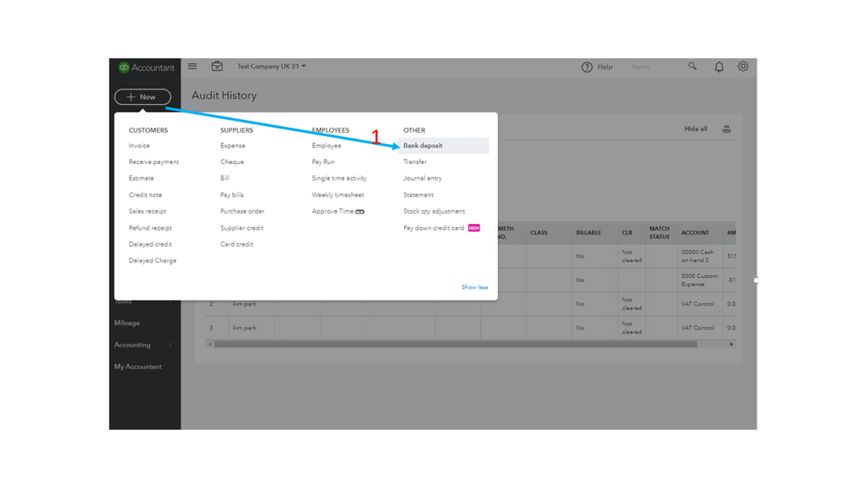Select Card credit
This screenshot has height=488, width=868.
(x=236, y=244)
